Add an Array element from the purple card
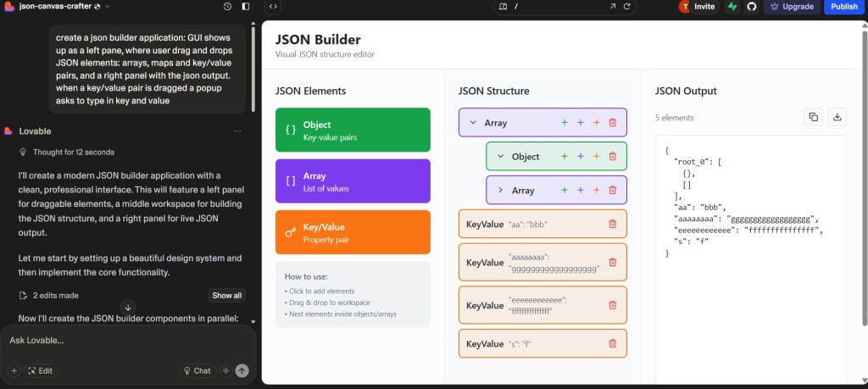Viewport: 868px width, 389px height. (353, 181)
